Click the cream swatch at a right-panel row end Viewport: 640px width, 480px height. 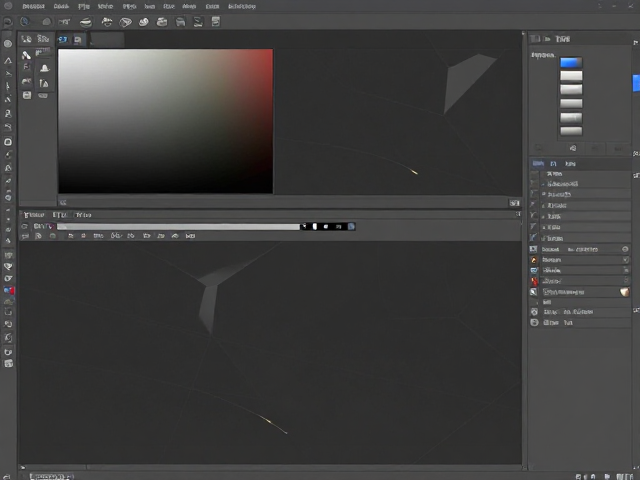tap(624, 292)
